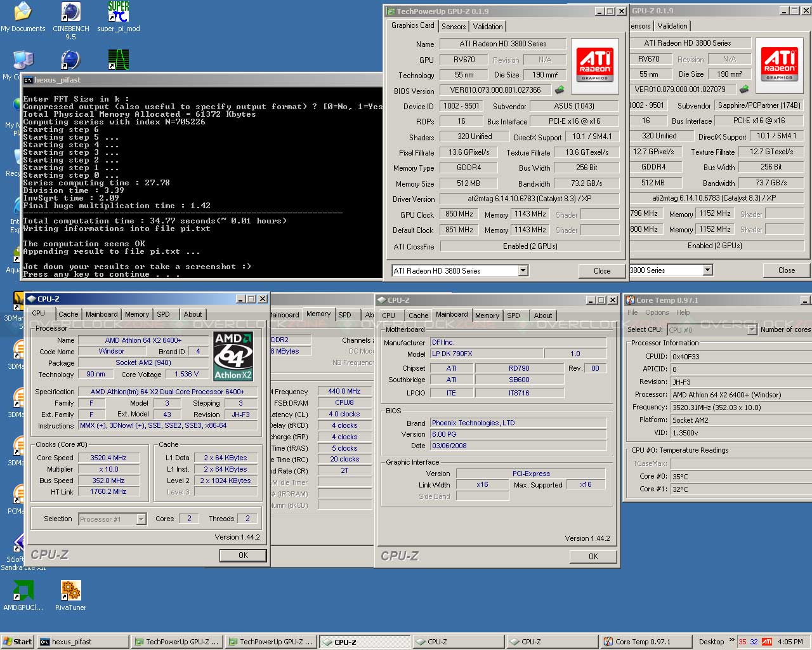The height and width of the screenshot is (650, 812).
Task: Switch to Sensors tab in first GPU-Z
Action: tap(454, 27)
